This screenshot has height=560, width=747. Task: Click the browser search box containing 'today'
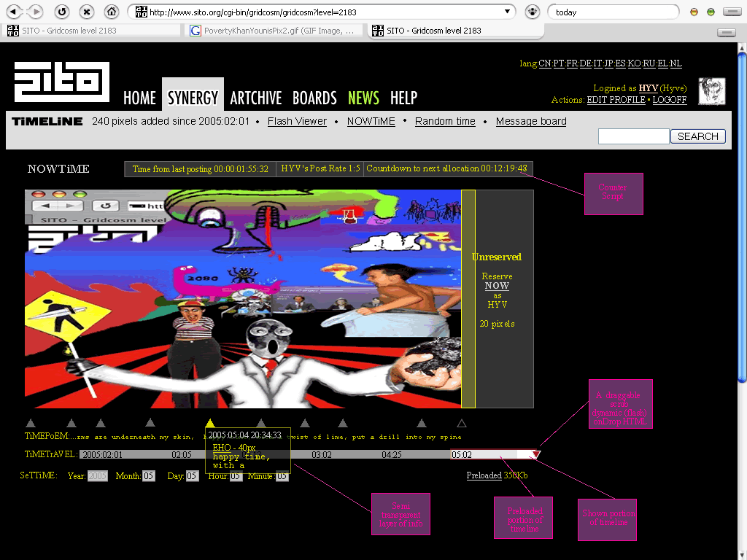[613, 12]
